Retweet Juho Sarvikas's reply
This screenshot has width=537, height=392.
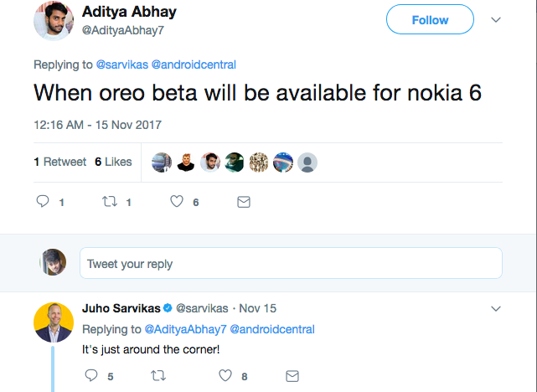click(x=157, y=376)
